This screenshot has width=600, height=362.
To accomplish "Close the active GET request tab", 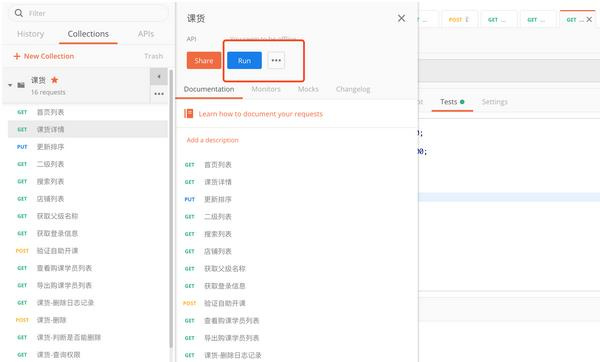I will point(589,20).
